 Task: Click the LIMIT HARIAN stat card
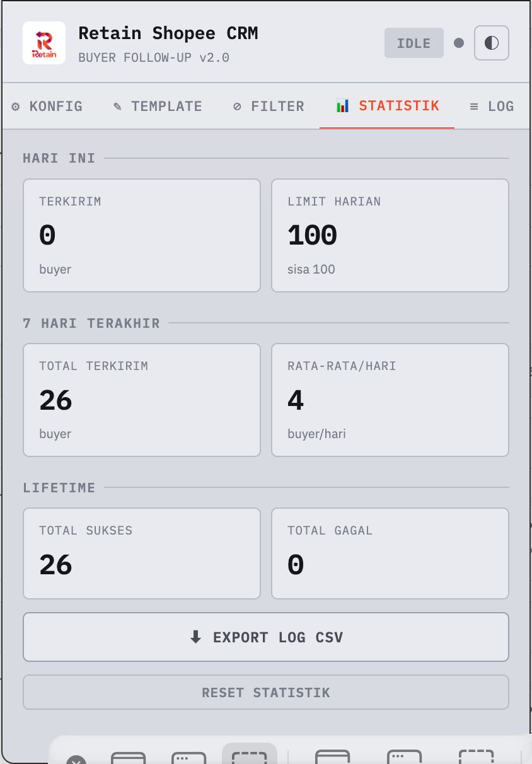coord(390,236)
